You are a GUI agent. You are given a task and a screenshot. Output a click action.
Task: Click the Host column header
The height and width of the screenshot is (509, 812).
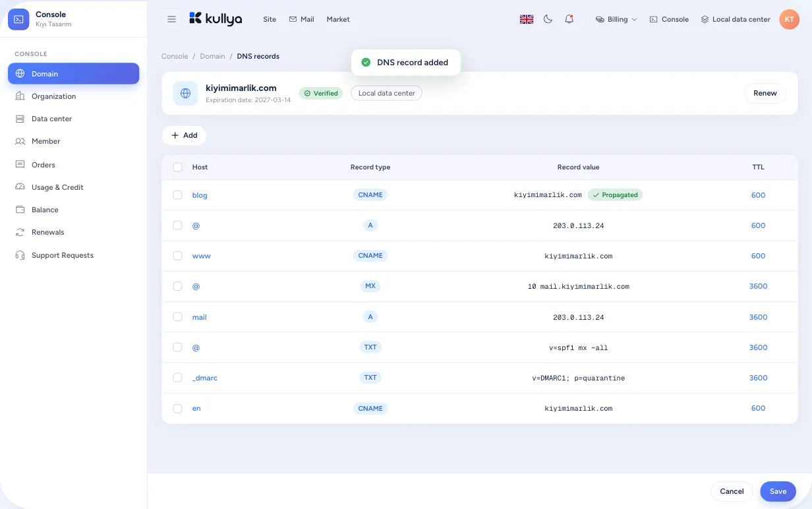click(x=200, y=167)
